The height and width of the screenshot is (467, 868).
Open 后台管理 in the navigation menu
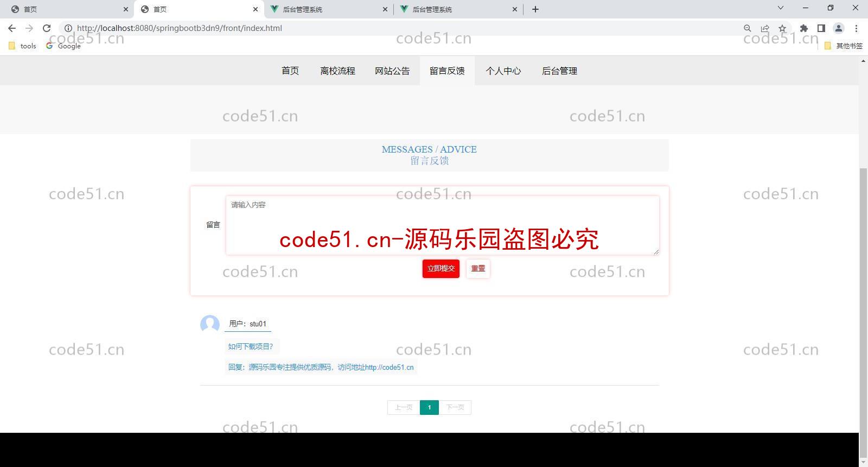coord(559,71)
